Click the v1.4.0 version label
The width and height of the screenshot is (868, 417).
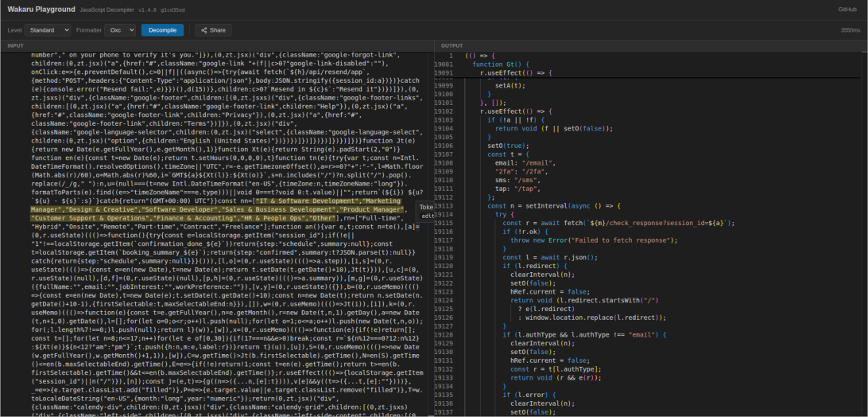point(148,10)
